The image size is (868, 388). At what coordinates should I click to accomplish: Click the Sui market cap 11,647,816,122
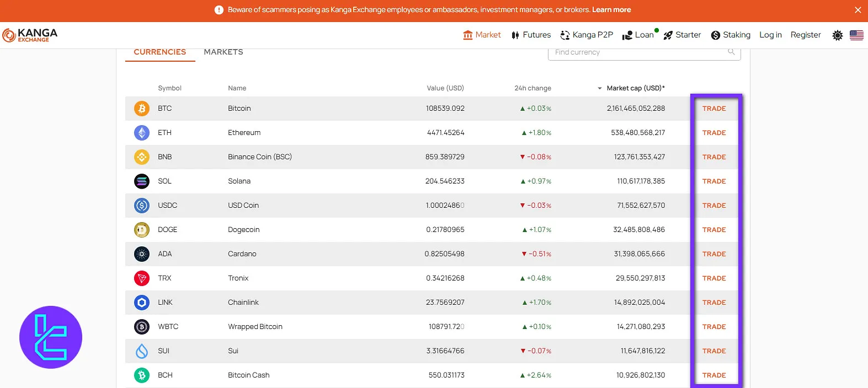(x=643, y=351)
